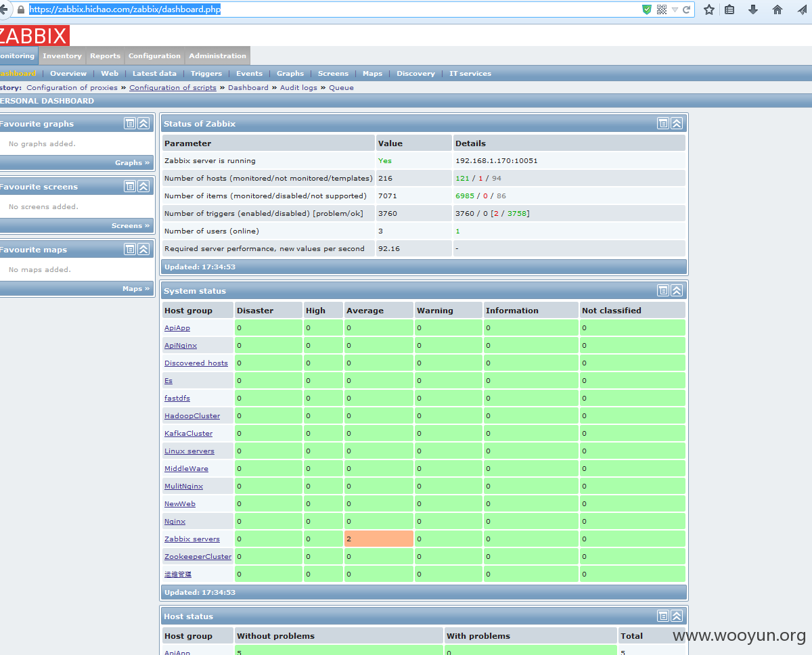Open Audit logs history link
812x655 pixels.
tap(298, 87)
